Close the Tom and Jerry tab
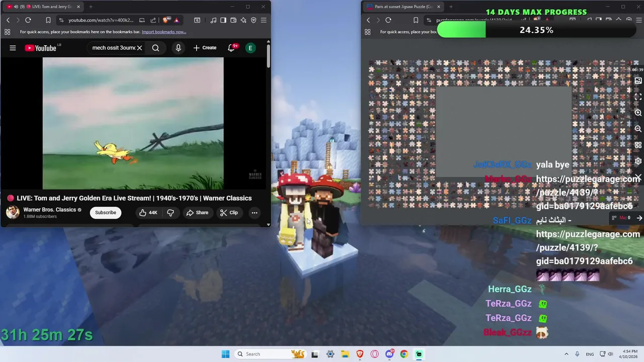Viewport: 644px width, 362px height. (78, 7)
